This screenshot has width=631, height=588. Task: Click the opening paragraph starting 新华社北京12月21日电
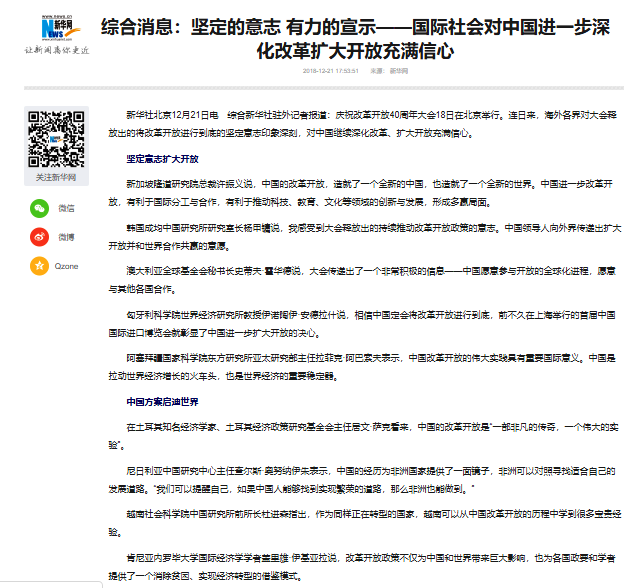(363, 124)
